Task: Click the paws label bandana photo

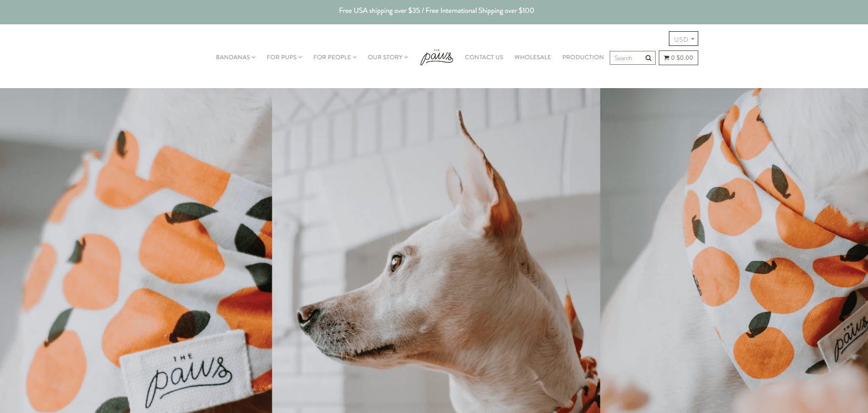Action: tap(136, 251)
